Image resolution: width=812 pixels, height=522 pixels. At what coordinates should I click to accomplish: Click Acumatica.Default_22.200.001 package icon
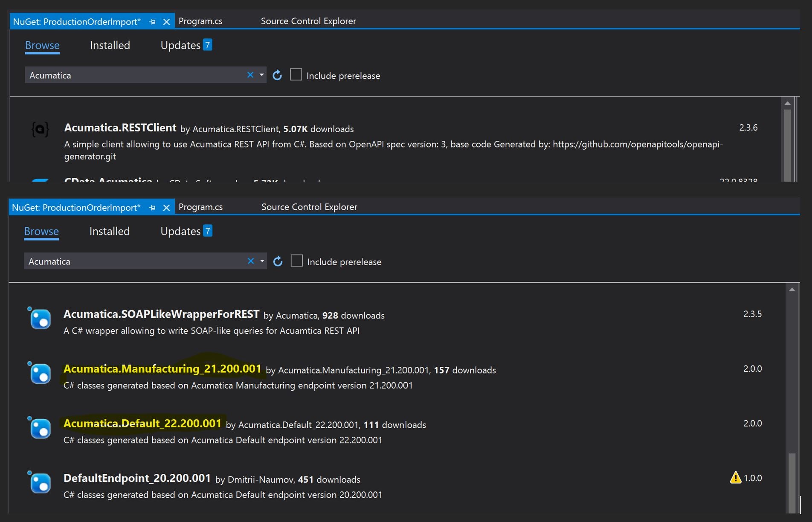point(40,427)
